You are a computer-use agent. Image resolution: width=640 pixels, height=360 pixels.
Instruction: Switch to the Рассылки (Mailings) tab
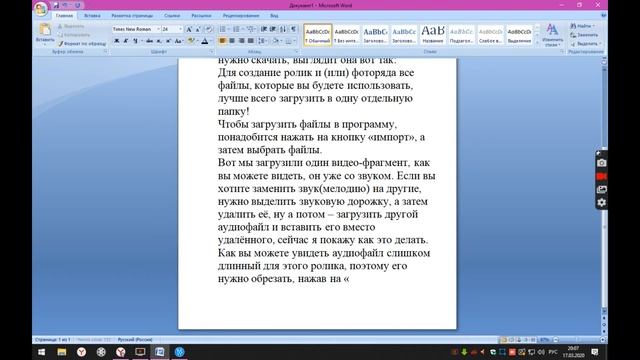pyautogui.click(x=201, y=16)
